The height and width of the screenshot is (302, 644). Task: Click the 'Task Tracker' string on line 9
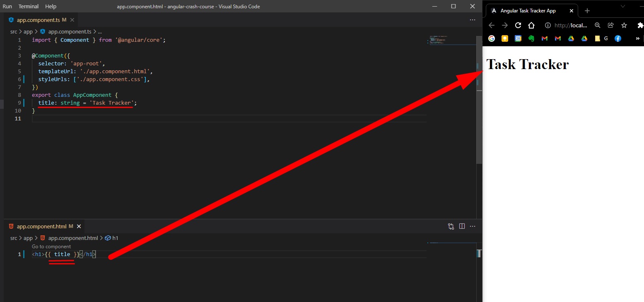point(111,103)
